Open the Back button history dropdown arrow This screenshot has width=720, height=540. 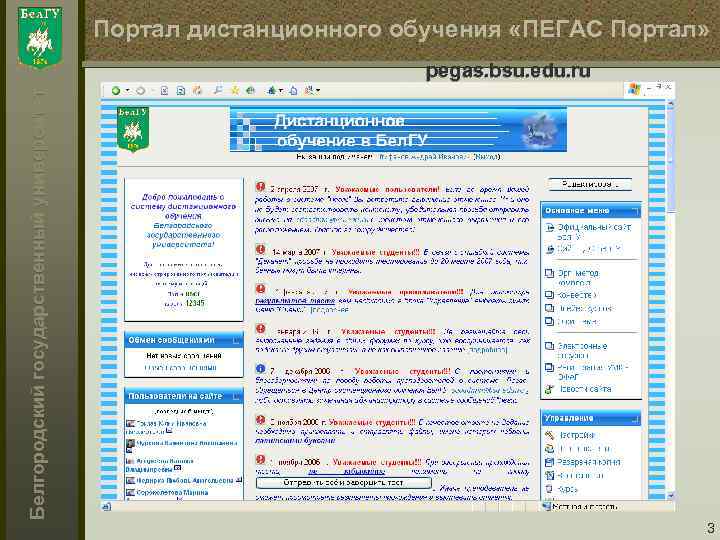(127, 90)
